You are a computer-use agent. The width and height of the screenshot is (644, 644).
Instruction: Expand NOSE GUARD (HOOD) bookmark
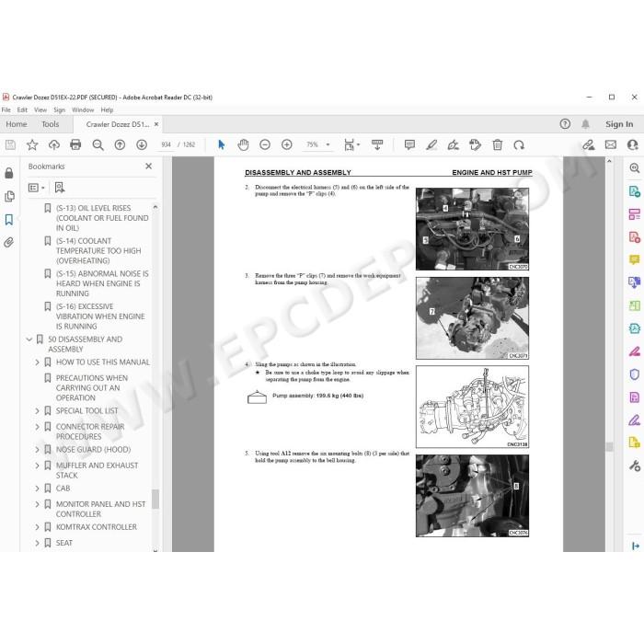point(37,450)
